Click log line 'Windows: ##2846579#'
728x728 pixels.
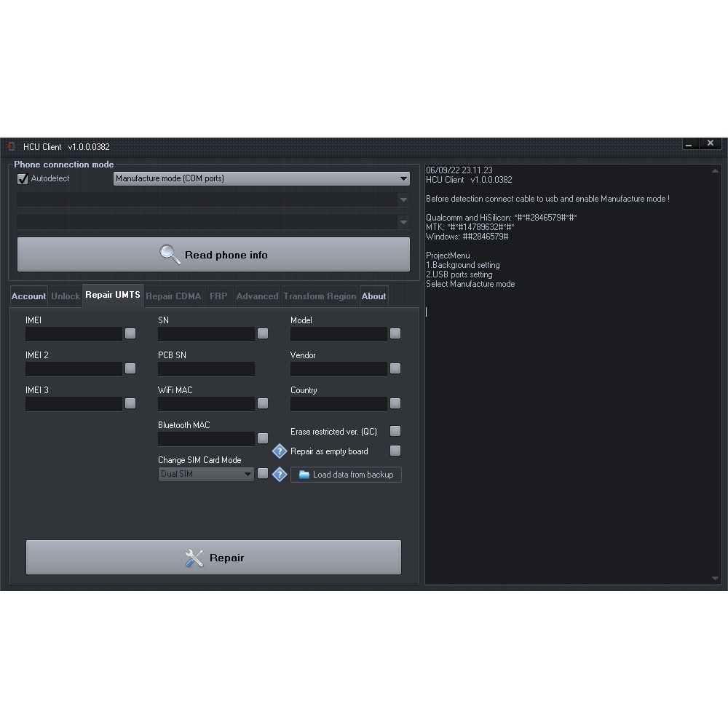tap(467, 237)
